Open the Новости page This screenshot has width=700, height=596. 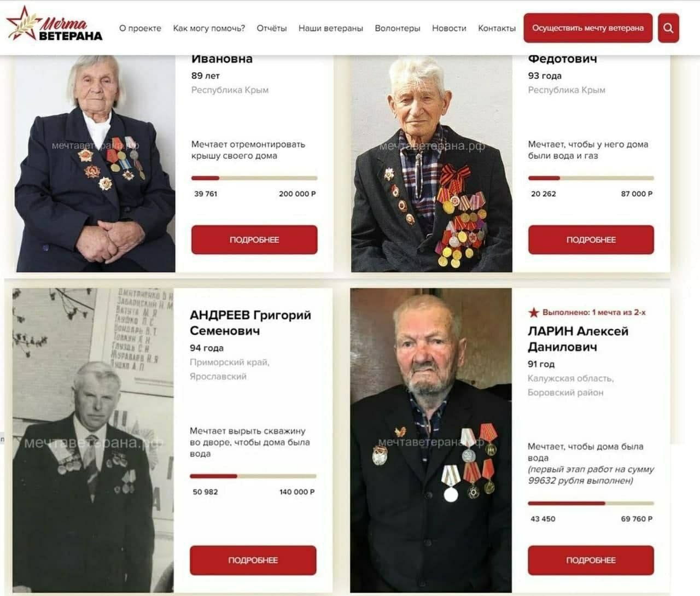(449, 28)
